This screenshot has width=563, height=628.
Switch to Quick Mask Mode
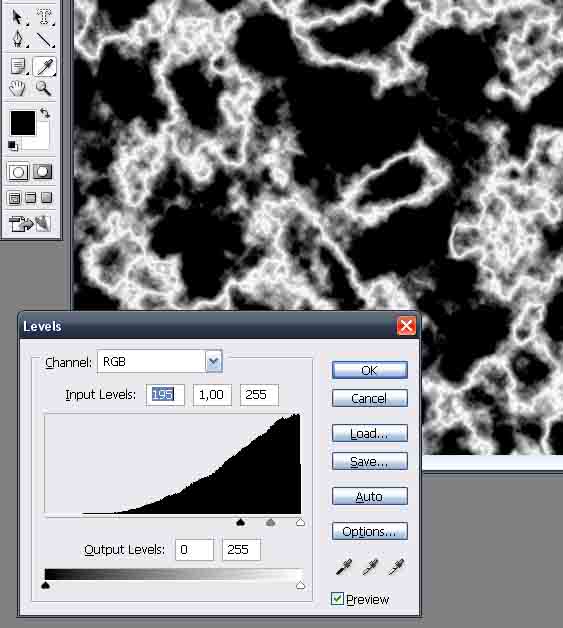[x=42, y=172]
